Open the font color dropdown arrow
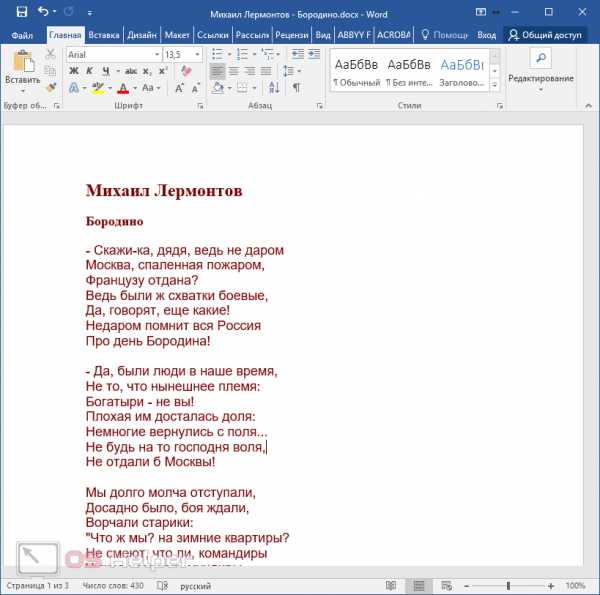This screenshot has width=600, height=595. click(x=135, y=88)
